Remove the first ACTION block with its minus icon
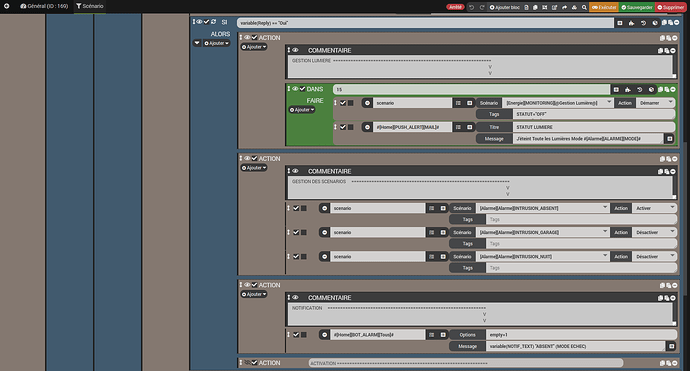This screenshot has height=371, width=690. [675, 38]
